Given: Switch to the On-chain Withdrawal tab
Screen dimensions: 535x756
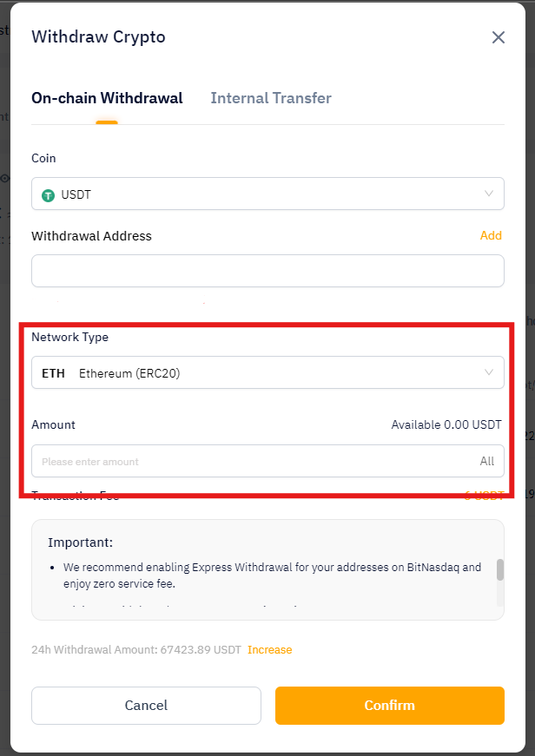Looking at the screenshot, I should 107,98.
